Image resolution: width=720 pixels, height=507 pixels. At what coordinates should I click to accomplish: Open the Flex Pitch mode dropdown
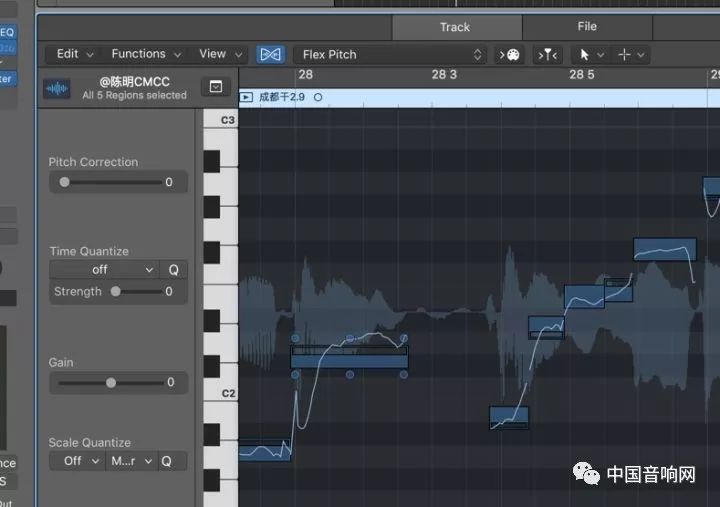coord(389,55)
